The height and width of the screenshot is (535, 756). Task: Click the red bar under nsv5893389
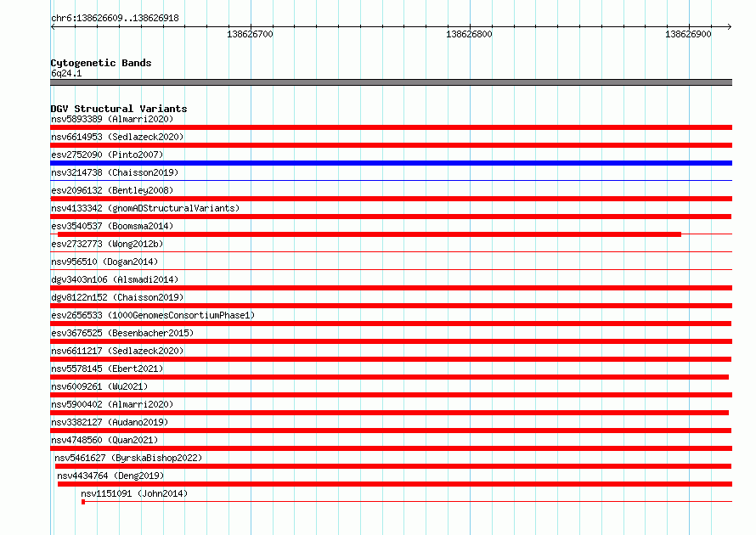(391, 127)
